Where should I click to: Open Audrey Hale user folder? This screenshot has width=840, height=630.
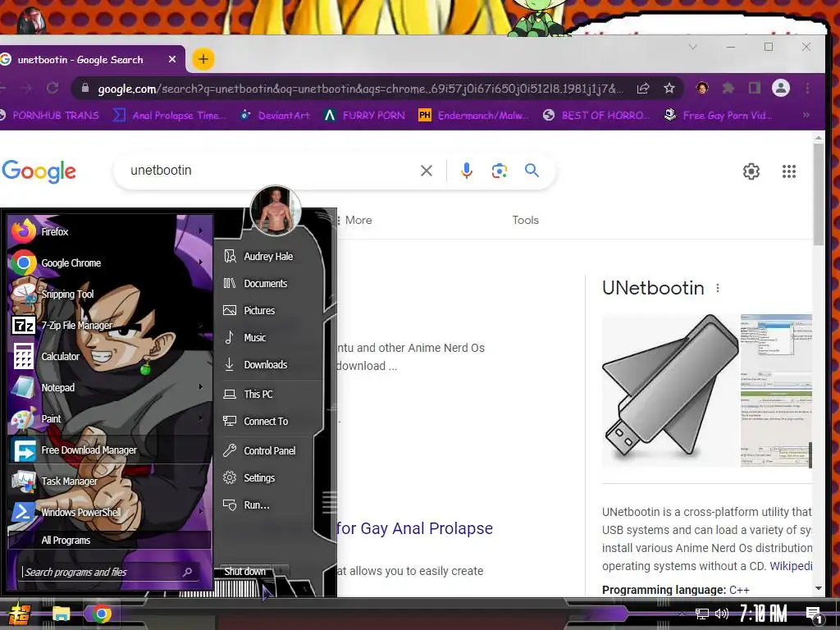tap(268, 256)
